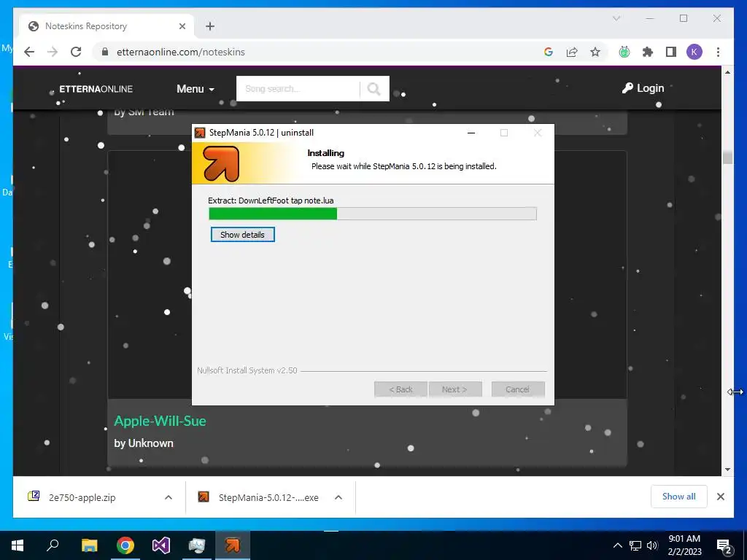Screen dimensions: 747x560
Task: Close the downloads bar
Action: tap(721, 497)
